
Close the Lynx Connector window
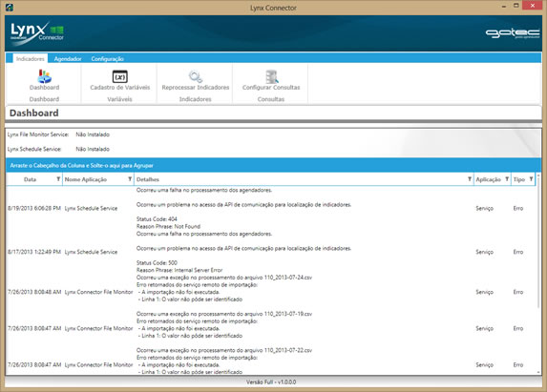coord(533,6)
